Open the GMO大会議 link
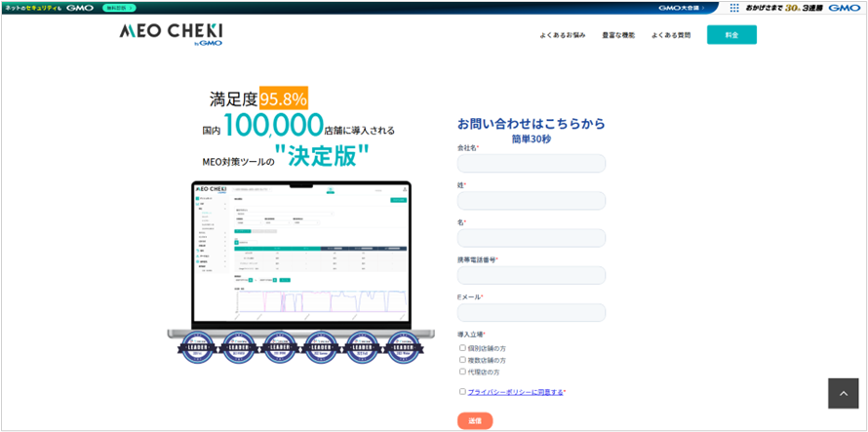 tap(682, 8)
